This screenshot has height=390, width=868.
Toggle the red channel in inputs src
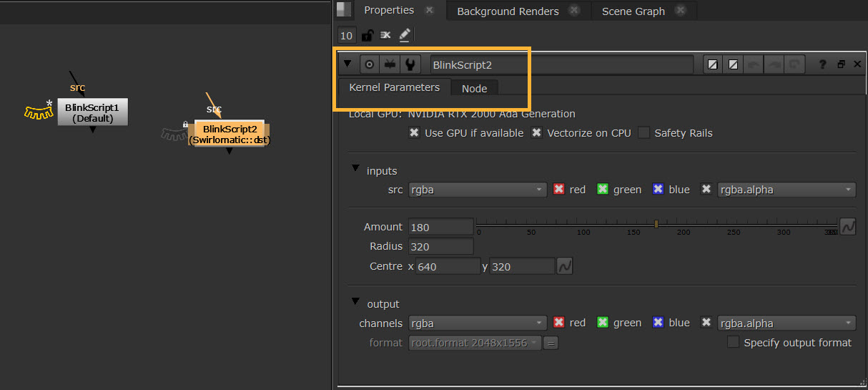[560, 190]
